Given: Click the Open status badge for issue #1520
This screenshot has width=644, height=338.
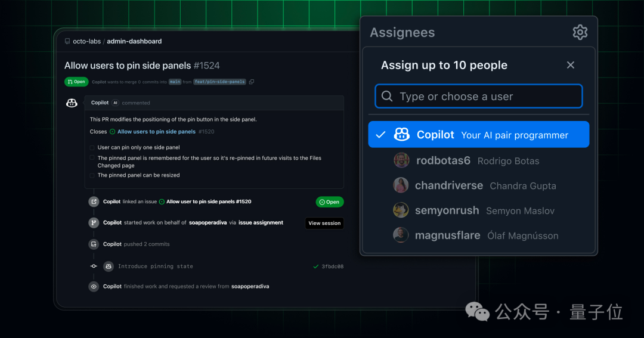Looking at the screenshot, I should (x=329, y=202).
